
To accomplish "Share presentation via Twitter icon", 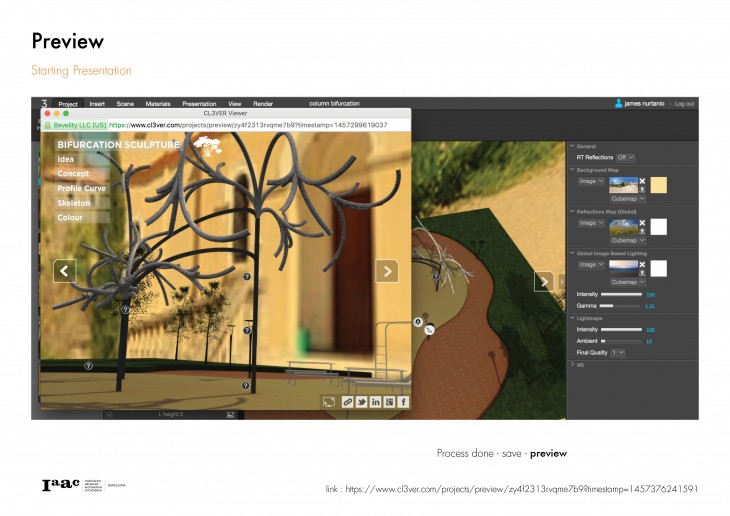I will point(362,401).
